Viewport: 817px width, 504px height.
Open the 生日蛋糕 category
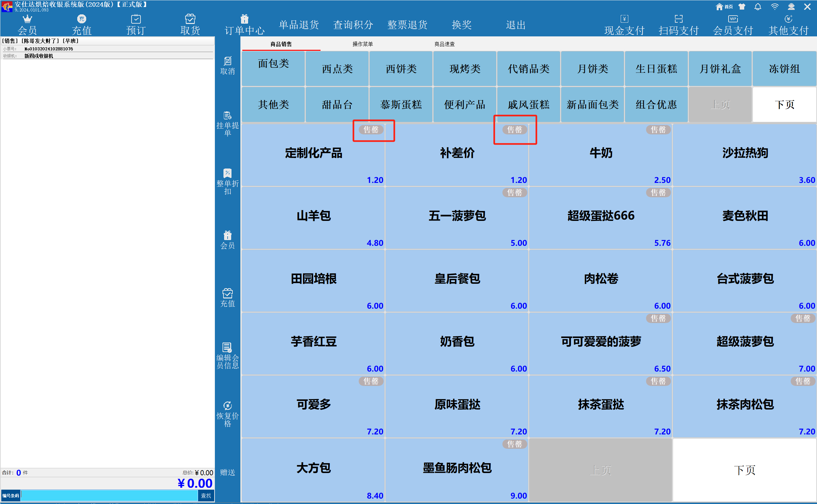[656, 69]
